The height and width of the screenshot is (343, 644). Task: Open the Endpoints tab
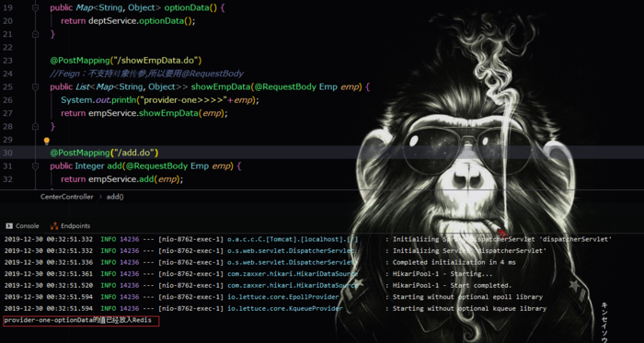70,226
